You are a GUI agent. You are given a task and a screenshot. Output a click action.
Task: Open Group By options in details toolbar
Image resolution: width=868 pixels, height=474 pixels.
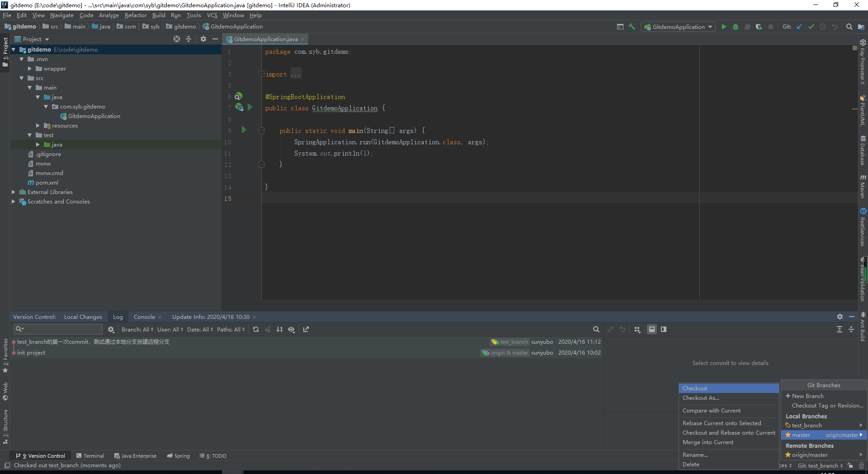point(637,329)
